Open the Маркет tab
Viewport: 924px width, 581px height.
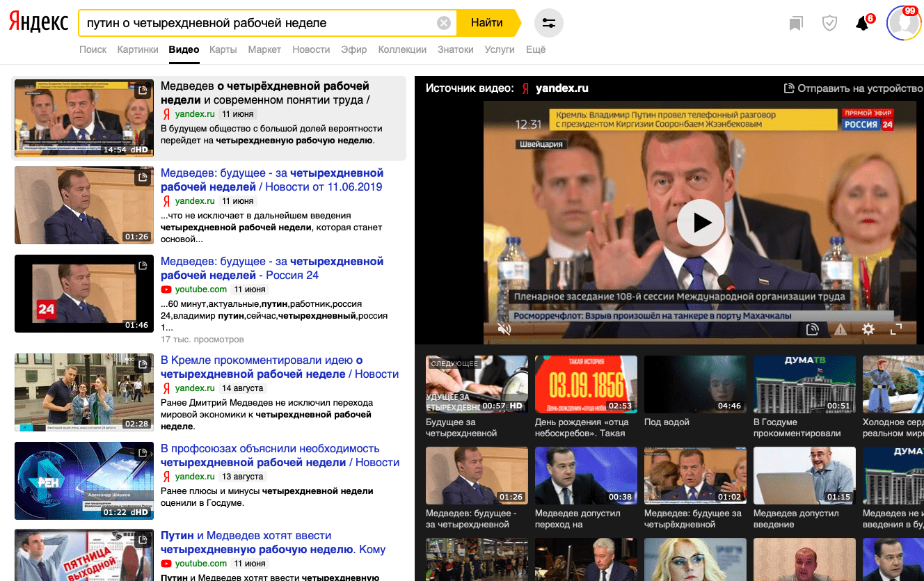(264, 49)
